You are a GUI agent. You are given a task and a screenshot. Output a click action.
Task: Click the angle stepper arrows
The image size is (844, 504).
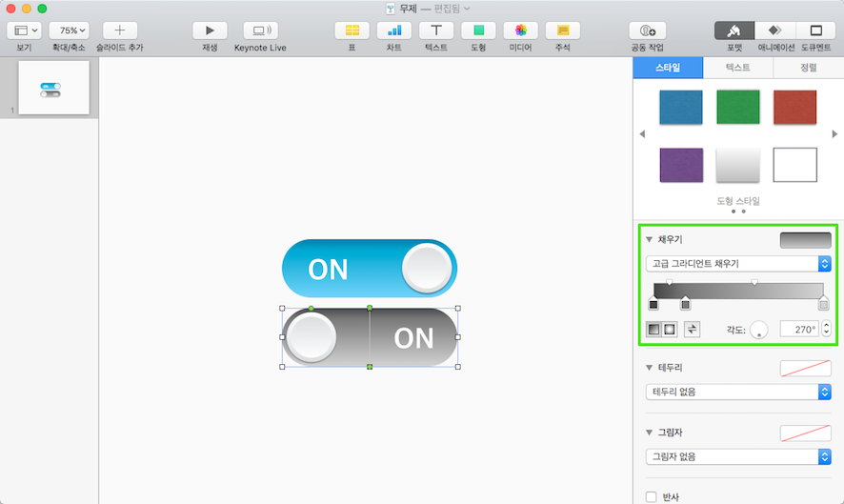click(x=826, y=329)
